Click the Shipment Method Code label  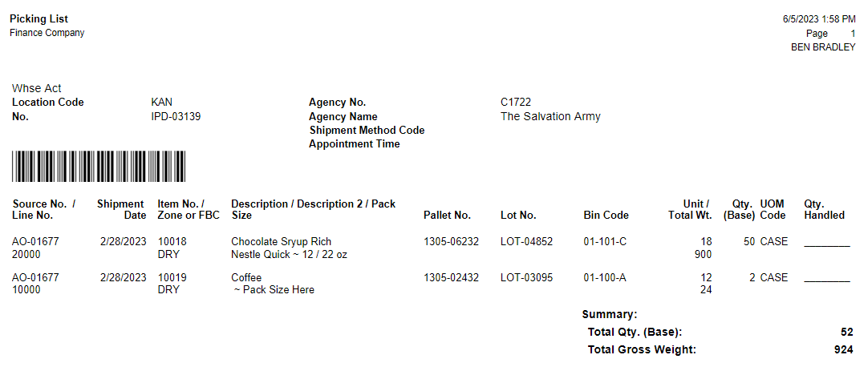(367, 130)
